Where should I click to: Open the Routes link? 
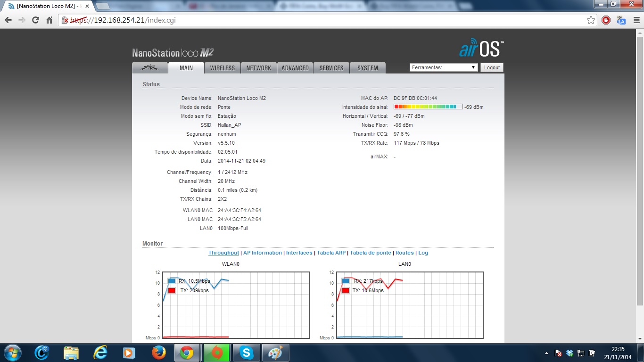pos(405,253)
